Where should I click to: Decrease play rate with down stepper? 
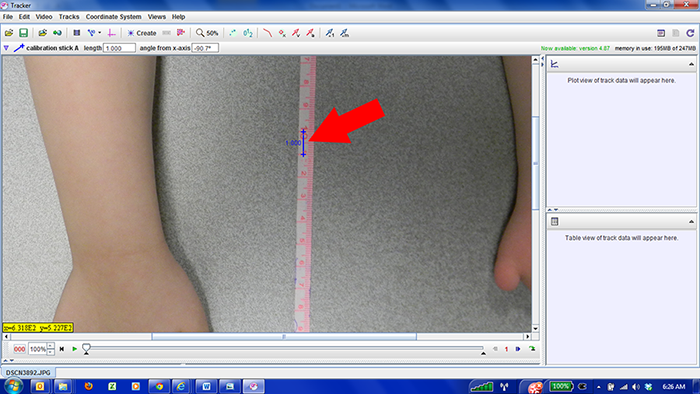click(50, 352)
